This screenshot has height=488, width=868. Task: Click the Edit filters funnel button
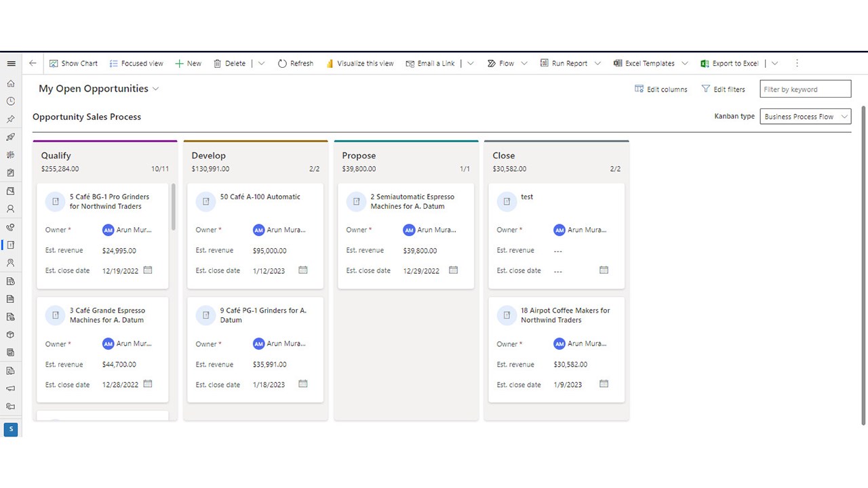[x=723, y=89]
